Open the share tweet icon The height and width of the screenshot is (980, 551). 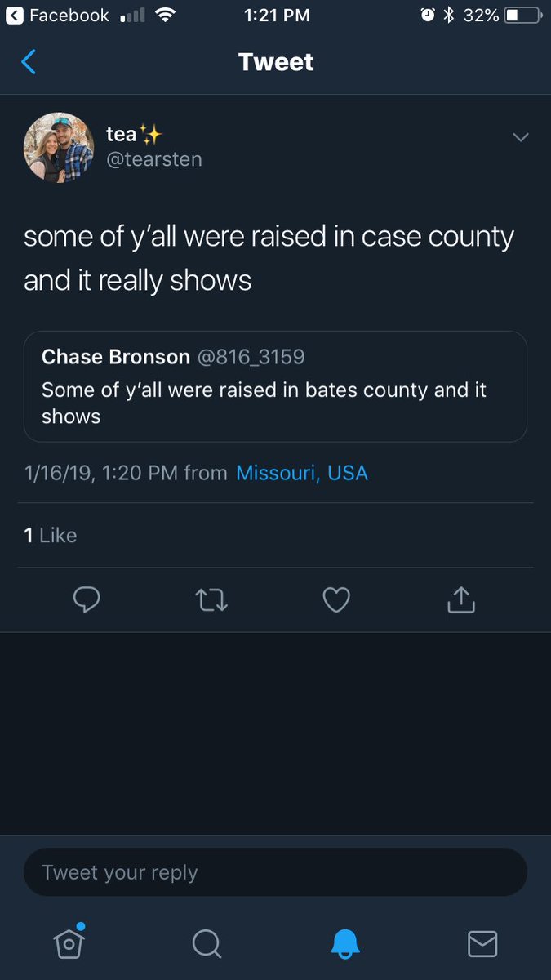461,599
